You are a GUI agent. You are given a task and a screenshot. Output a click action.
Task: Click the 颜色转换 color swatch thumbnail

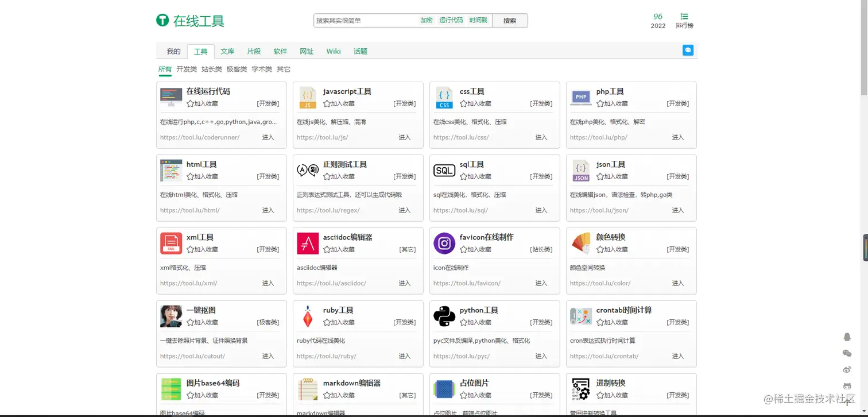point(581,244)
